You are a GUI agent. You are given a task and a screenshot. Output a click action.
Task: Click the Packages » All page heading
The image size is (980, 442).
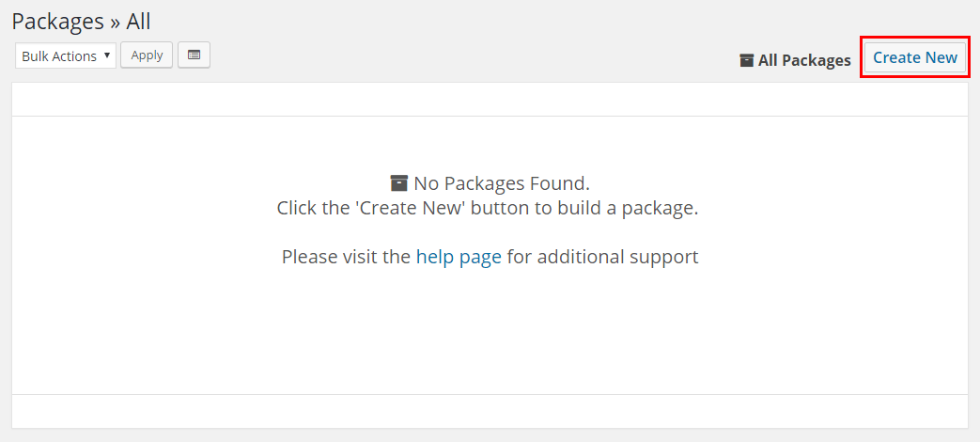(81, 22)
